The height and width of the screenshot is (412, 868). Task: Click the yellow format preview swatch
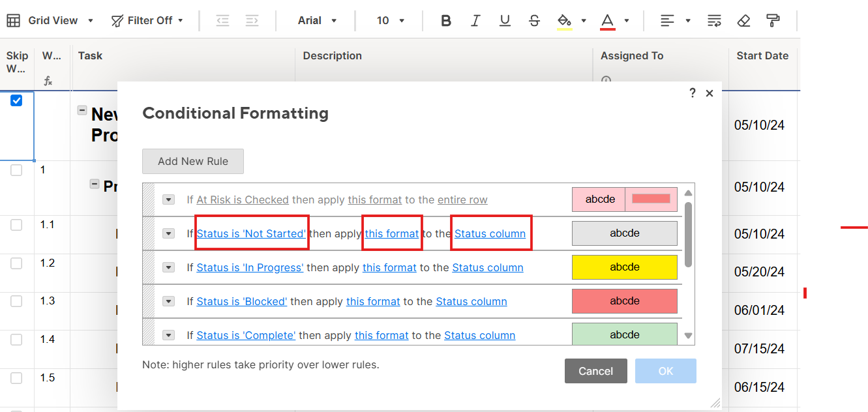tap(624, 267)
